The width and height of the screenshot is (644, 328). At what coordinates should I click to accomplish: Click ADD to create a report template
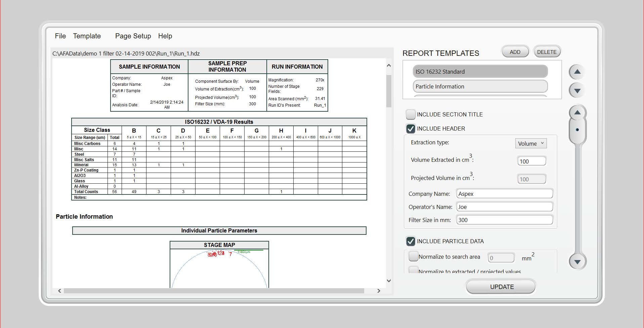click(x=515, y=52)
